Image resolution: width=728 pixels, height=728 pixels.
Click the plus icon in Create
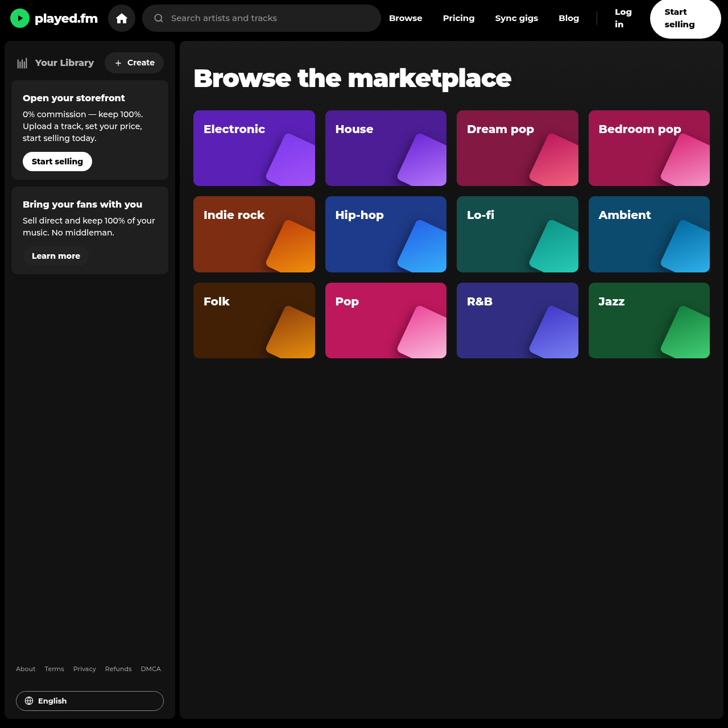[118, 63]
